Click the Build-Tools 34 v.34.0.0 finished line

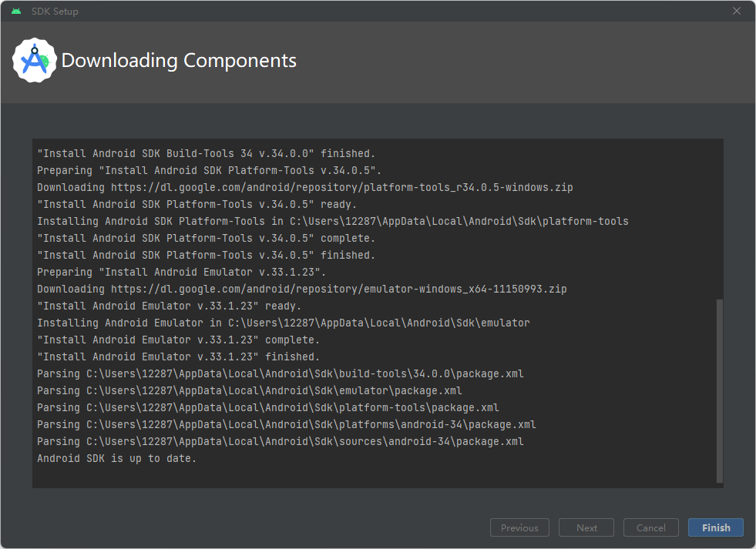(206, 154)
